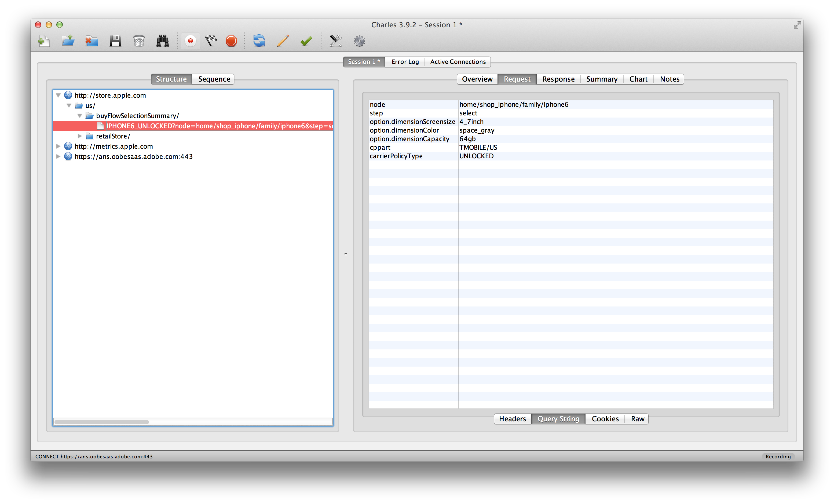The width and height of the screenshot is (834, 504).
Task: Click the globe icon of metrics.apple.com
Action: coord(68,146)
